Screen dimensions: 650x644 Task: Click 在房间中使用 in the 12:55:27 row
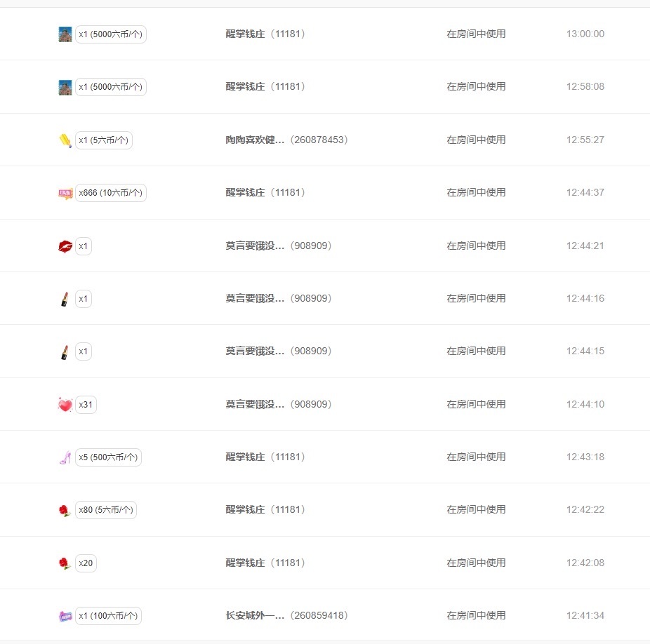(476, 140)
